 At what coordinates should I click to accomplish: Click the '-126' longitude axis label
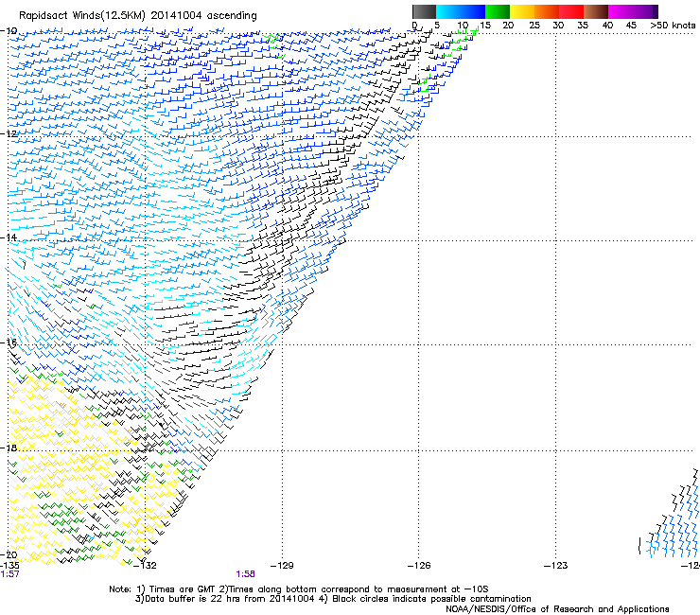[419, 566]
